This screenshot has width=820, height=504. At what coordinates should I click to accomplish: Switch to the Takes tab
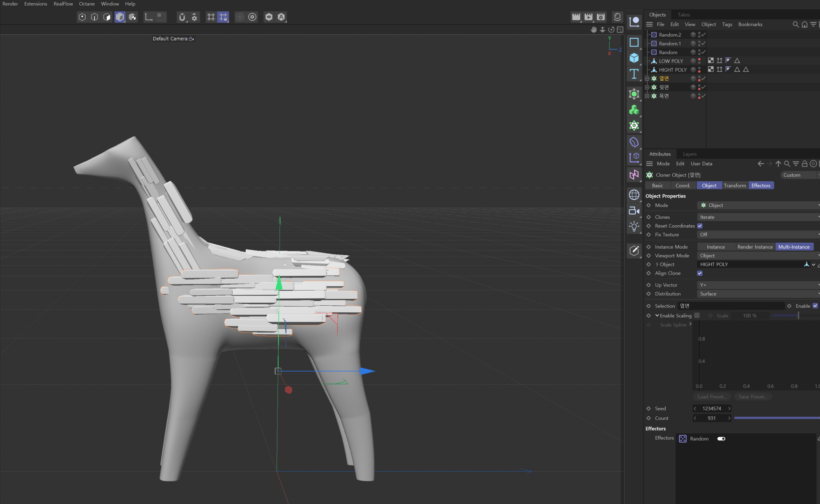point(683,15)
